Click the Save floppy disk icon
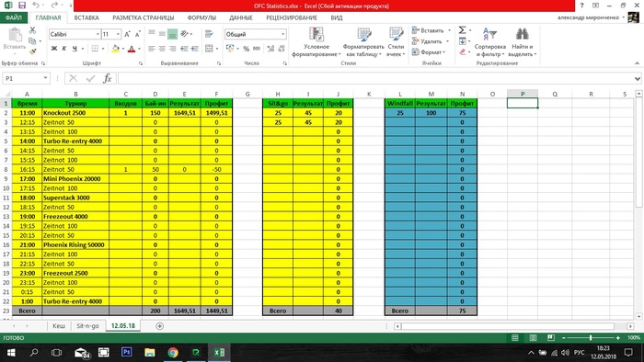Viewport: 644px width, 362px height. tap(22, 6)
